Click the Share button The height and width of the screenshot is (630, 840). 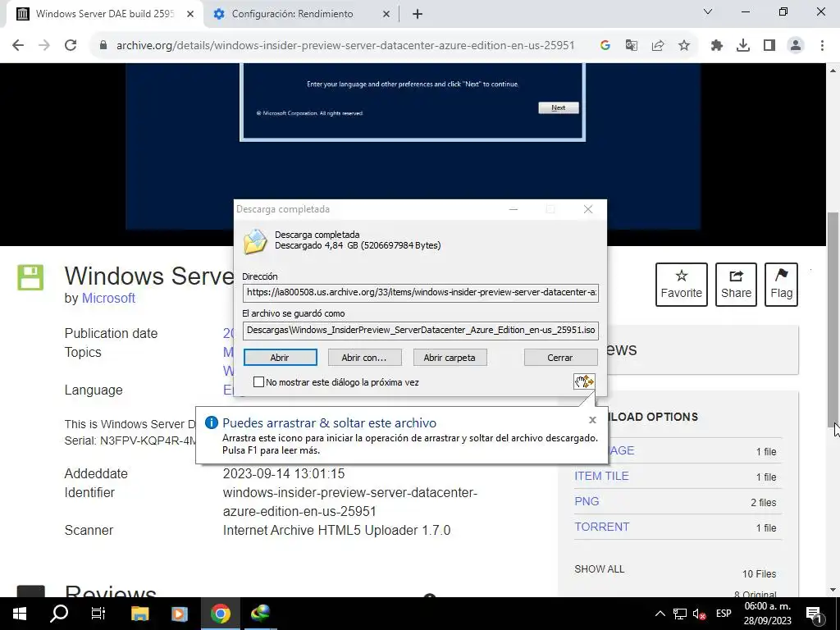pyautogui.click(x=736, y=285)
